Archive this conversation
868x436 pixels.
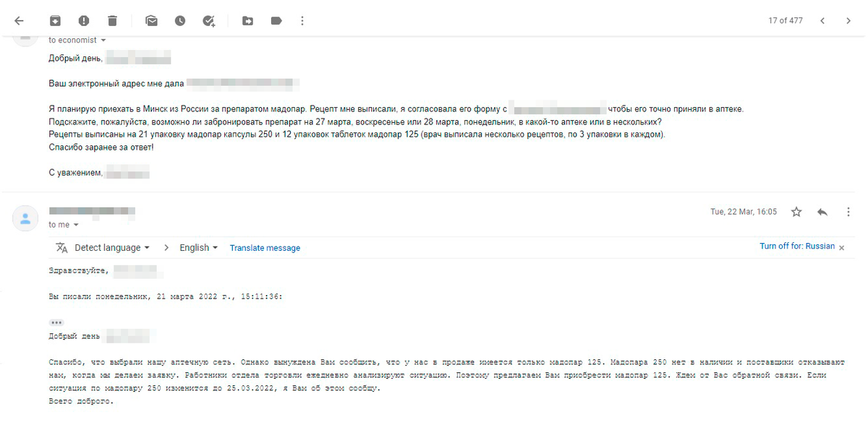point(55,21)
